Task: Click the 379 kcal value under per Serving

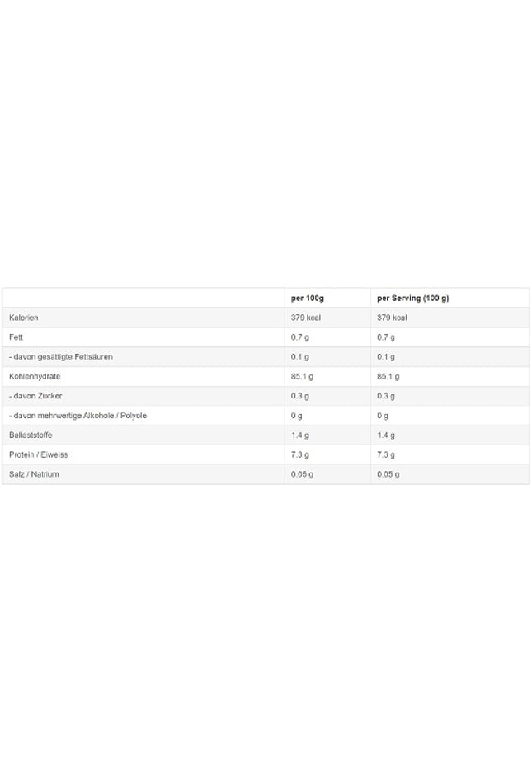Action: tap(392, 318)
